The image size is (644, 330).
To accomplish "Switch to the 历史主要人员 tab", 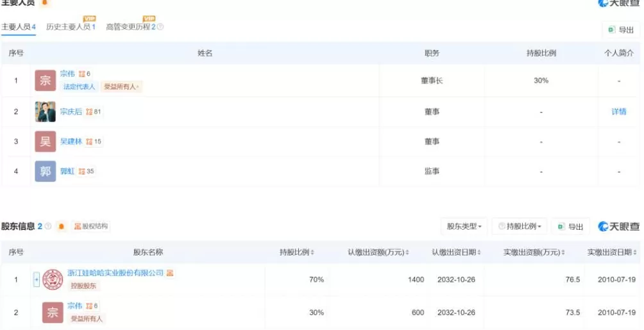I will pos(71,27).
